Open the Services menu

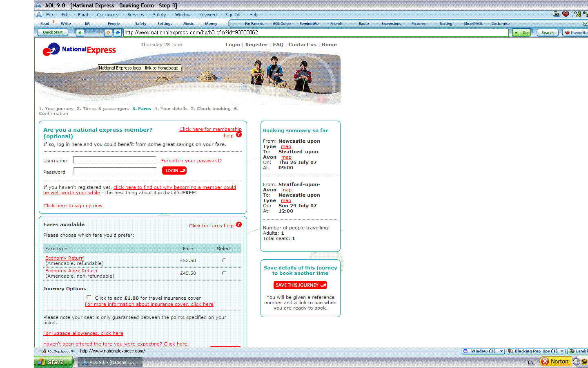136,15
